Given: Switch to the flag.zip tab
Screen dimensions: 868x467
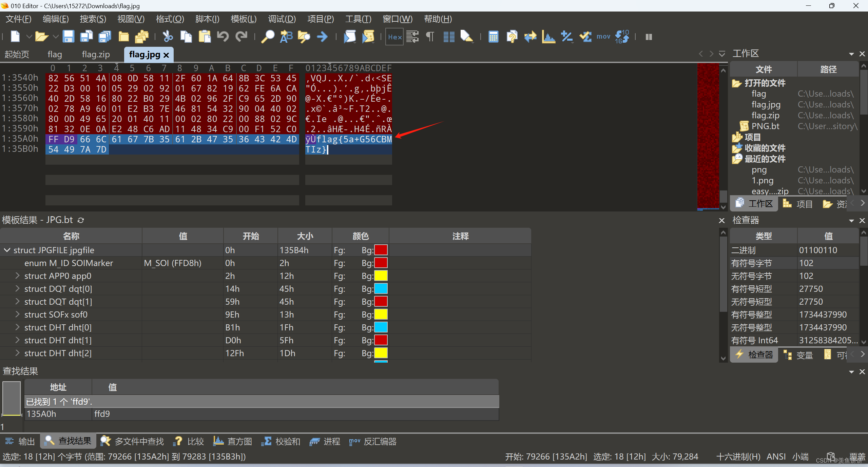Looking at the screenshot, I should point(96,54).
